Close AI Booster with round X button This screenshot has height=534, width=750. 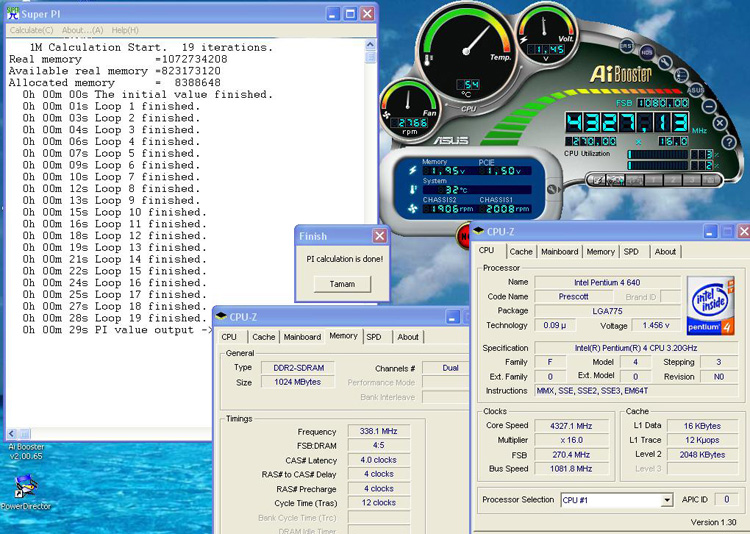click(x=720, y=123)
